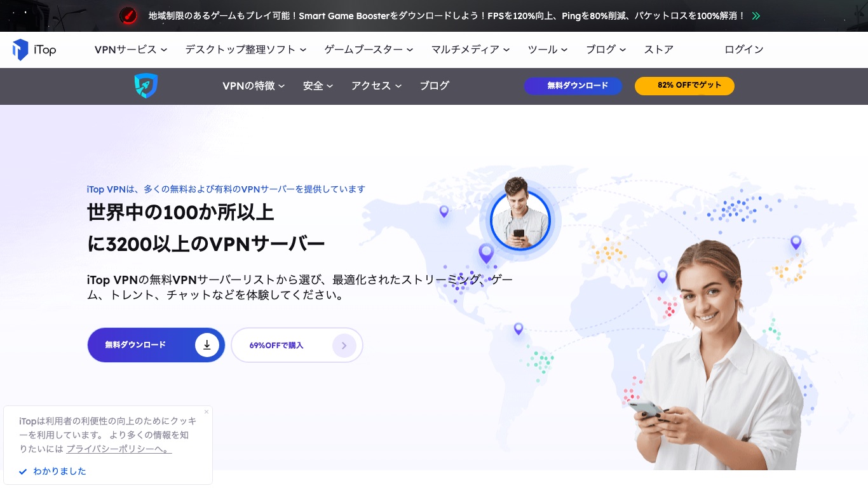The image size is (868, 488).
Task: Open ブログ in the dark sub-navigation bar
Action: click(435, 86)
